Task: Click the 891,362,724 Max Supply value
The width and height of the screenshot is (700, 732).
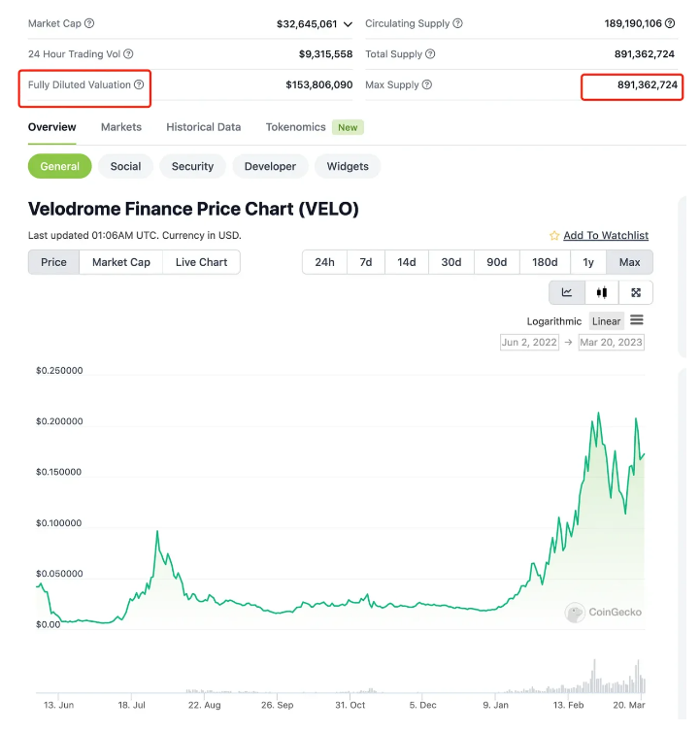Action: (648, 85)
